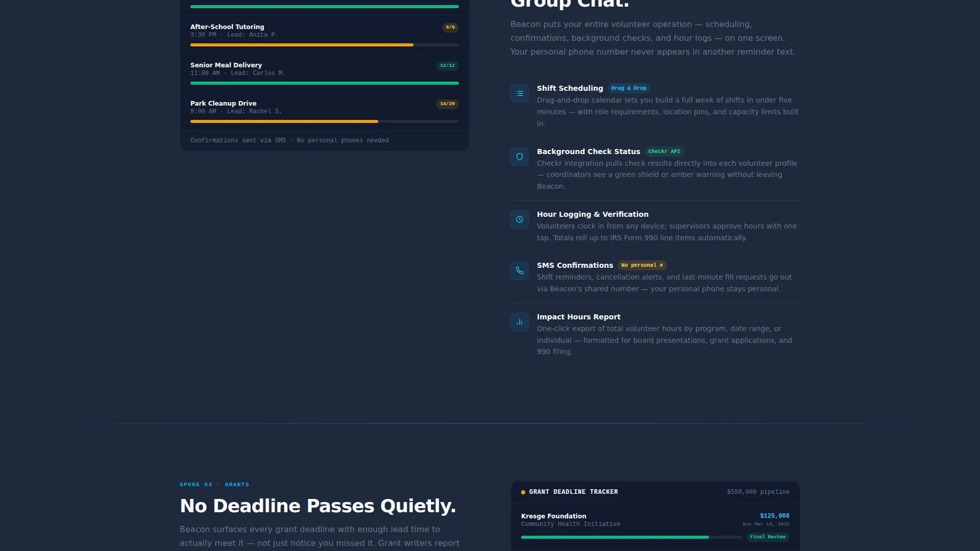Click the Park Cleanup Drive progress bar
Viewport: 980px width, 551px height.
[x=325, y=121]
